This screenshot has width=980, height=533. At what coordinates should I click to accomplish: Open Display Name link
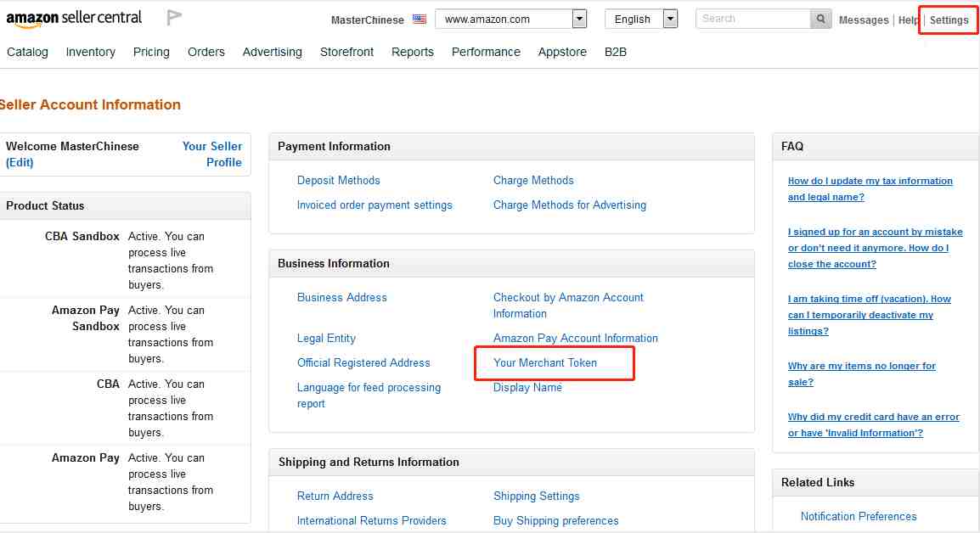point(527,387)
